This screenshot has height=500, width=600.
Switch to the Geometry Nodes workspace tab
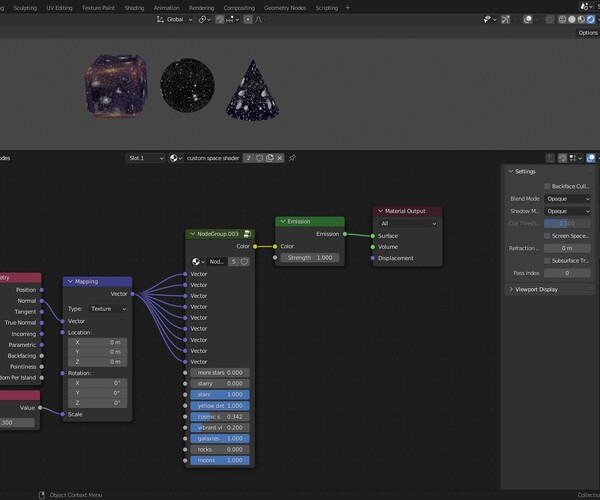pos(285,7)
